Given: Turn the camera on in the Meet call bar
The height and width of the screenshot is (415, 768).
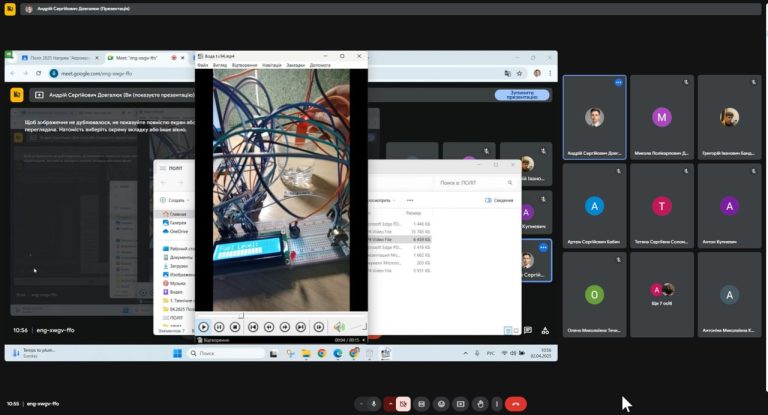Looking at the screenshot, I should 403,404.
